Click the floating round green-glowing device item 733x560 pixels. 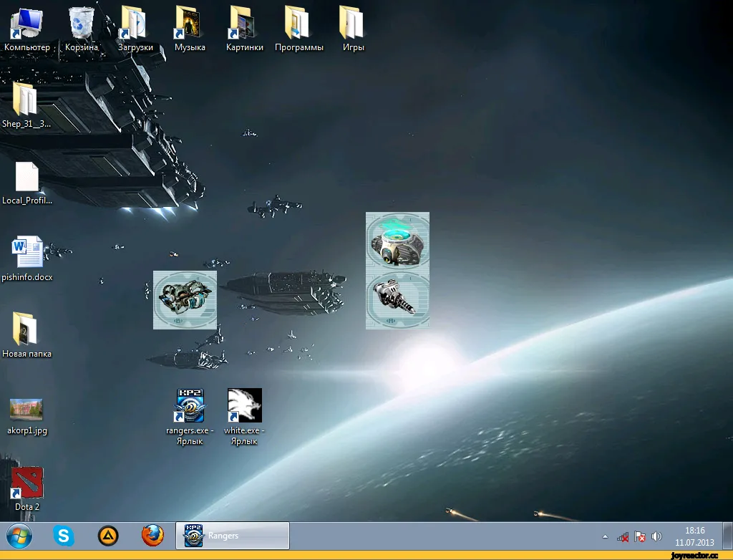click(x=397, y=241)
